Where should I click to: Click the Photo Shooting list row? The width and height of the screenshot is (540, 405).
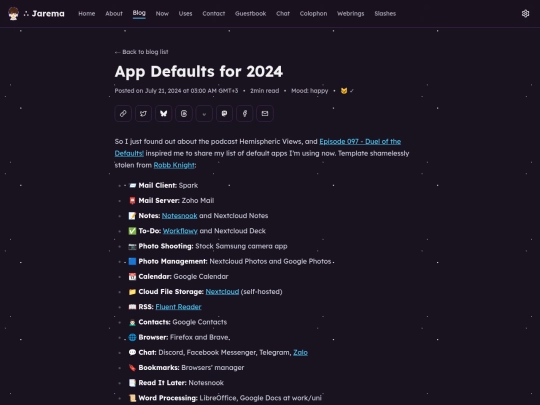point(208,246)
